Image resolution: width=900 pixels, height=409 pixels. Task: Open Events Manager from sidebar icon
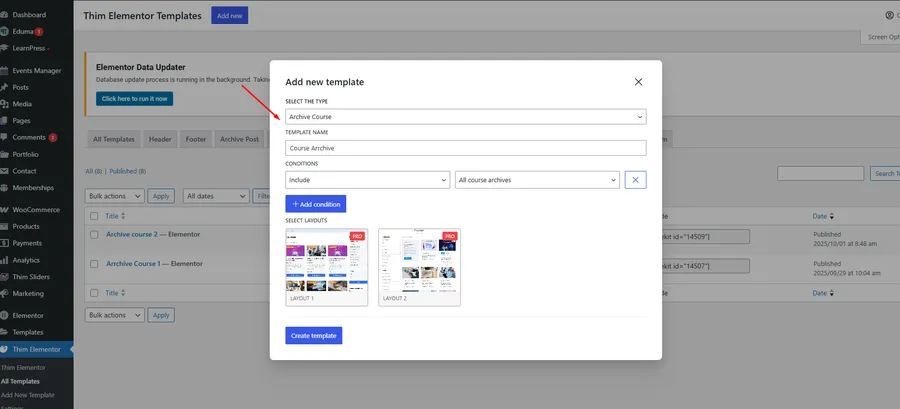pos(6,70)
